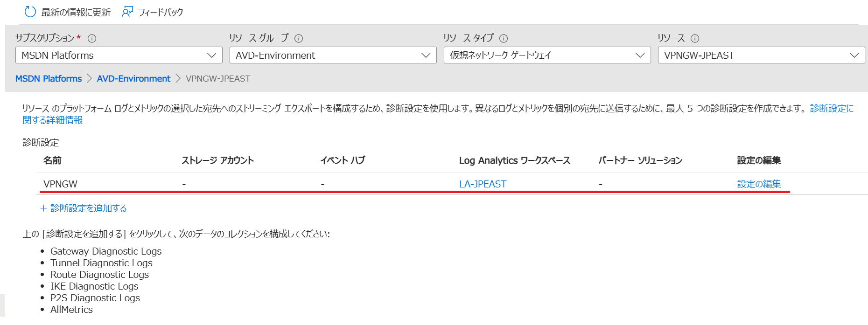The width and height of the screenshot is (868, 325).
Task: Click the feedback person icon
Action: point(127,12)
